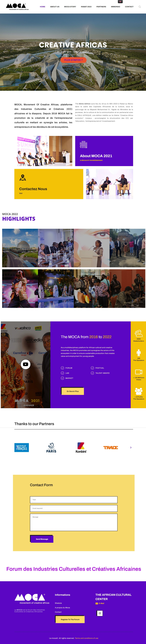Click the language flag icon at top
The width and height of the screenshot is (146, 644).
120,1
